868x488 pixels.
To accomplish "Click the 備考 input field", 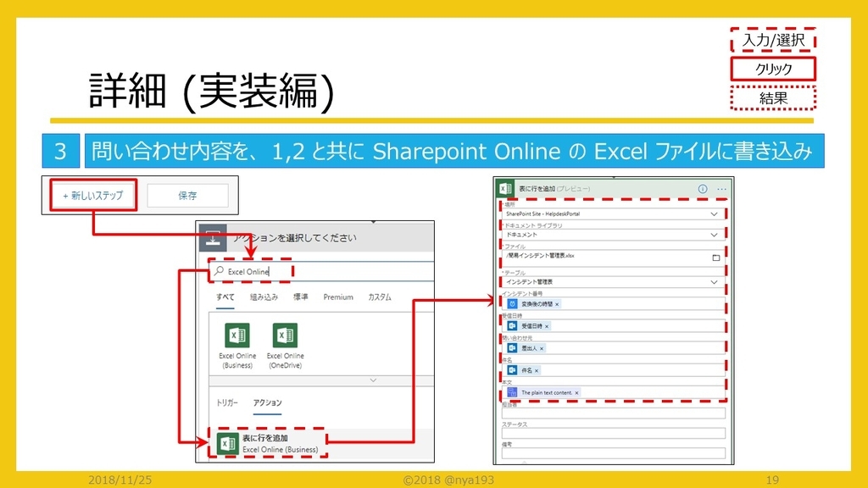I will click(x=614, y=453).
